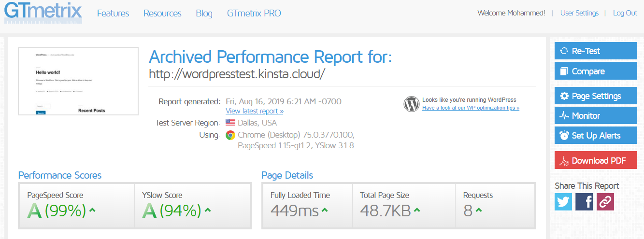This screenshot has height=239, width=644.
Task: Click the GTmetrix logo
Action: (43, 13)
